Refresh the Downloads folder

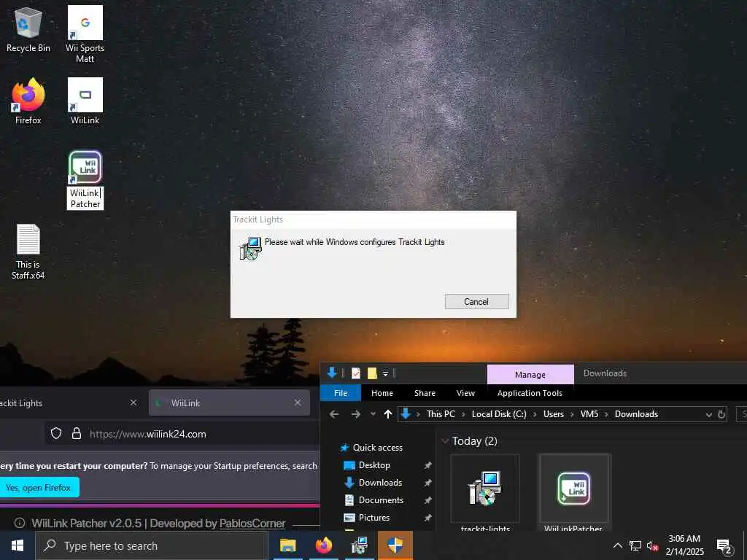[x=721, y=414]
